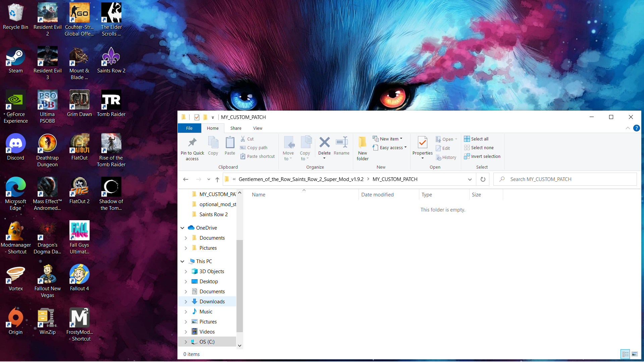Switch to the View ribbon tab

[258, 128]
